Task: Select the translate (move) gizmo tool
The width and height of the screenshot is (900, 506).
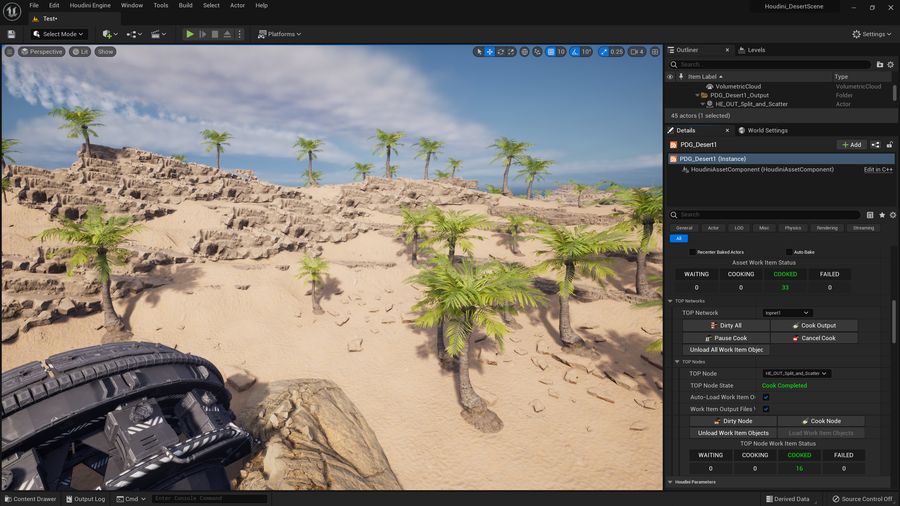Action: point(490,52)
